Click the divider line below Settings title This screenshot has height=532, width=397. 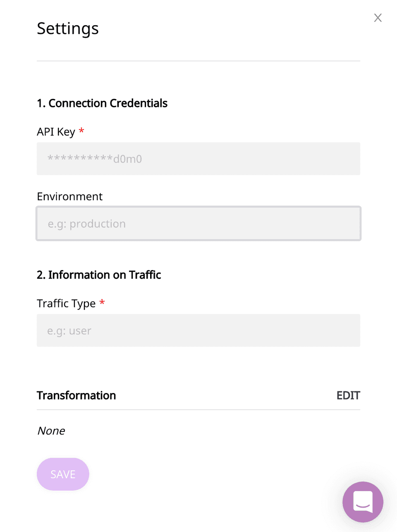[198, 61]
